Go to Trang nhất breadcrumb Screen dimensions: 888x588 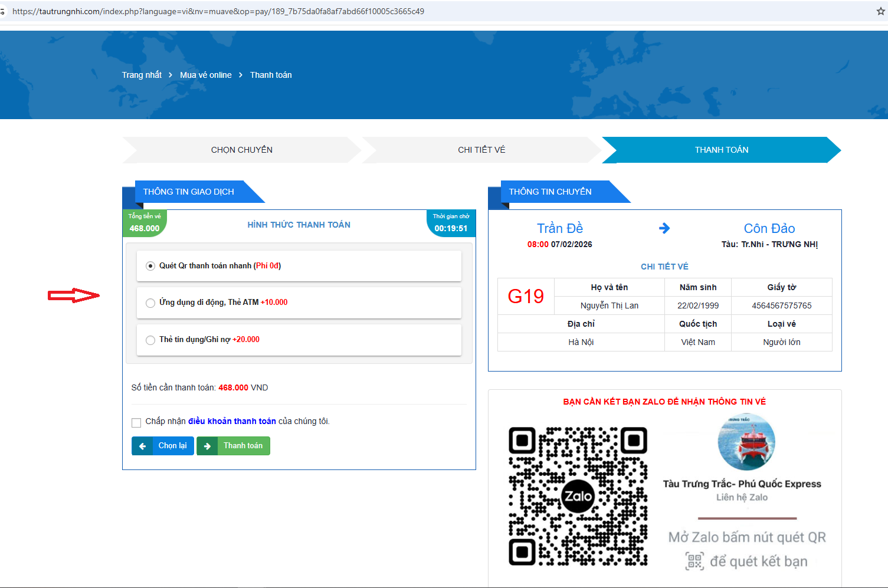pos(142,75)
